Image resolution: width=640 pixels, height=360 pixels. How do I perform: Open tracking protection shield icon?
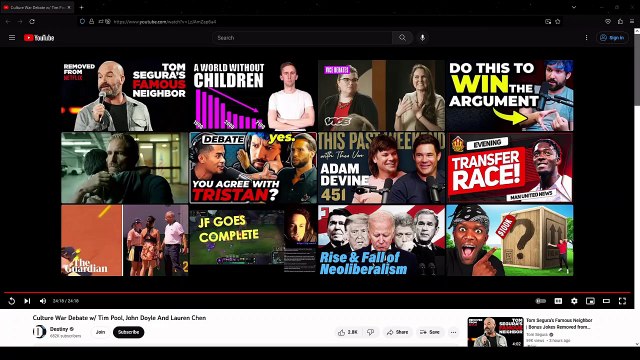click(x=82, y=22)
